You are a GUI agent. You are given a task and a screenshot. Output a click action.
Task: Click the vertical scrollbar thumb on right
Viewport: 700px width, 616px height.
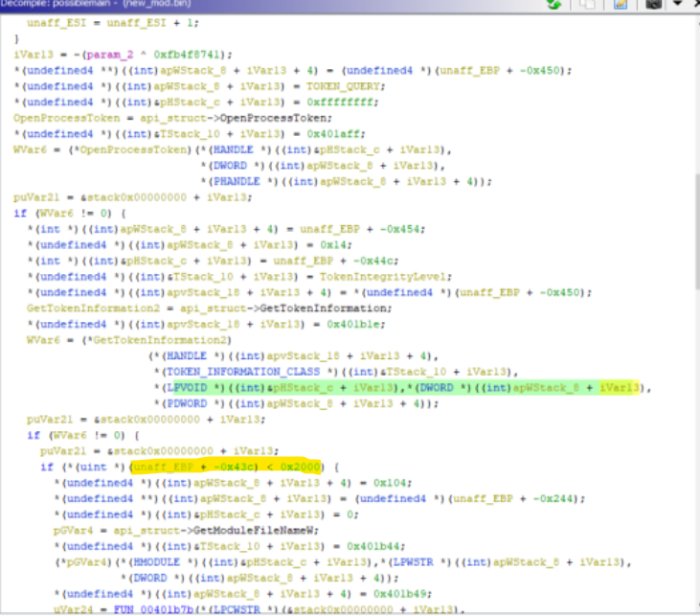696,232
